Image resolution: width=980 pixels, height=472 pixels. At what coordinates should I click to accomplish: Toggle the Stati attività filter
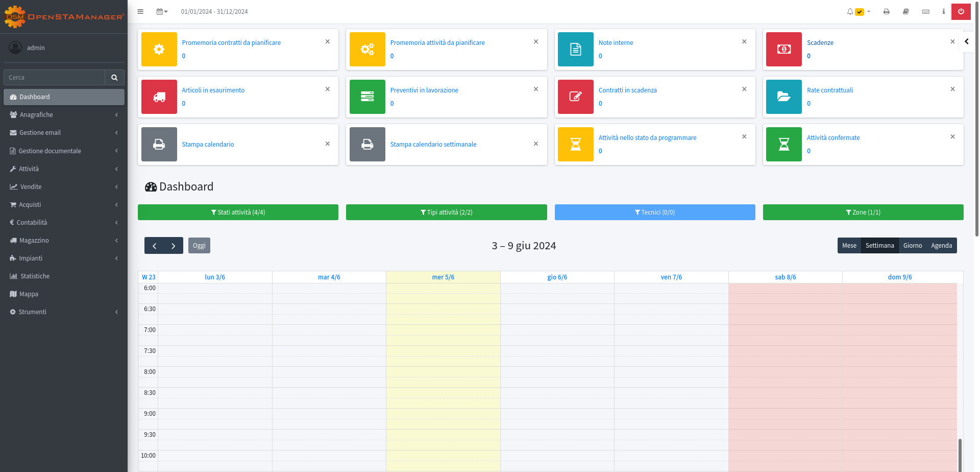(238, 213)
